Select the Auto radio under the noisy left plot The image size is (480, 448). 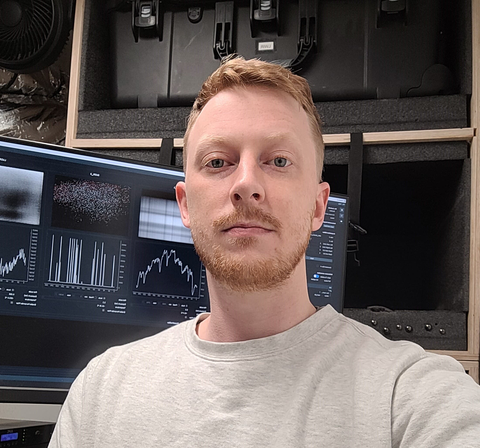click(x=13, y=290)
